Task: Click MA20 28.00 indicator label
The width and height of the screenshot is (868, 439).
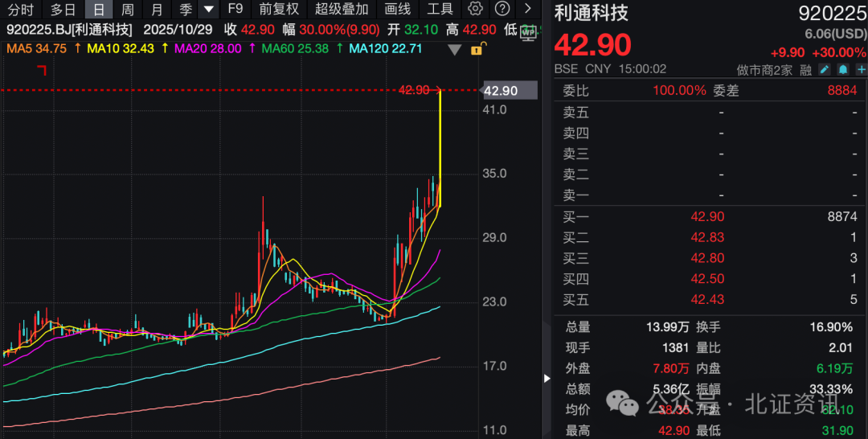Action: [208, 49]
